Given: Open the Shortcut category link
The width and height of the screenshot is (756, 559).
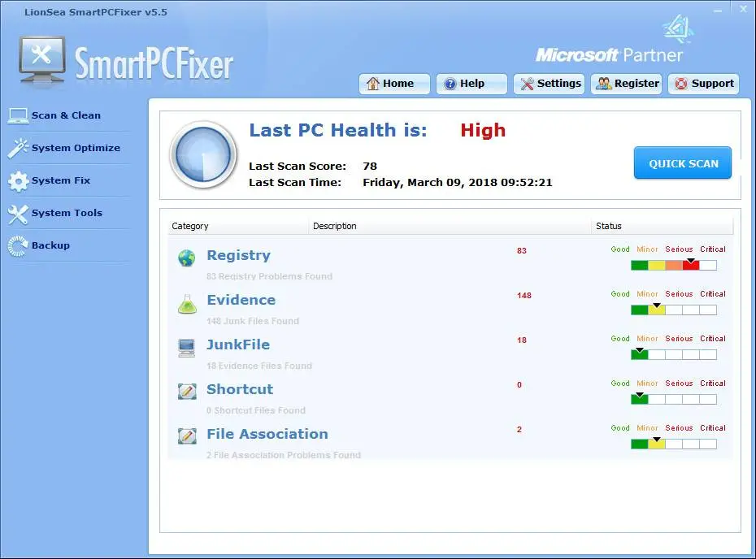Looking at the screenshot, I should point(240,389).
